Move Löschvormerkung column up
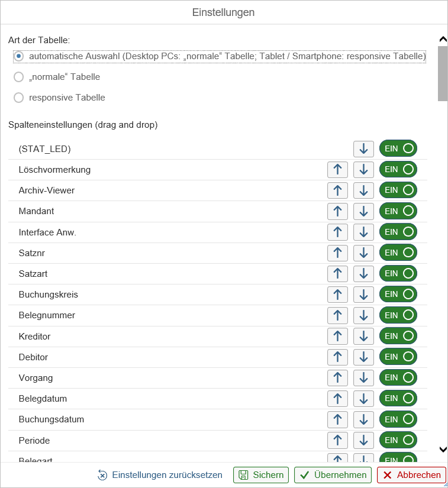448x488 pixels. tap(337, 170)
